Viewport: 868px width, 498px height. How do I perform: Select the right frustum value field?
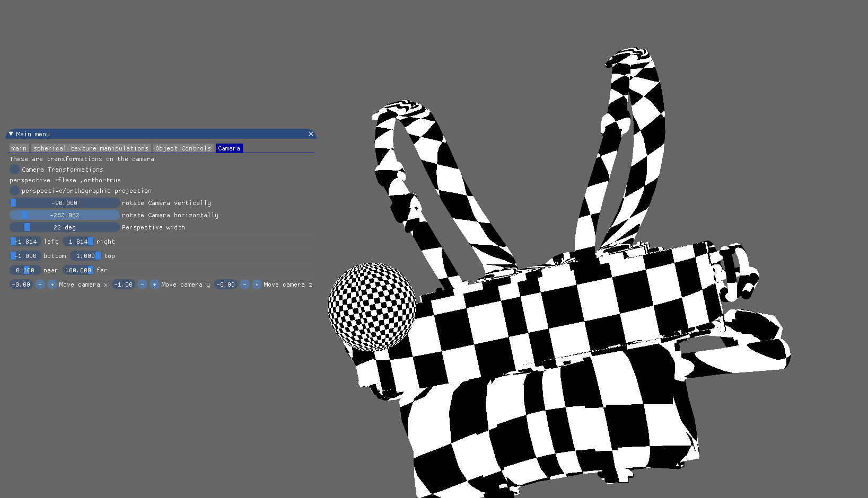(x=78, y=241)
